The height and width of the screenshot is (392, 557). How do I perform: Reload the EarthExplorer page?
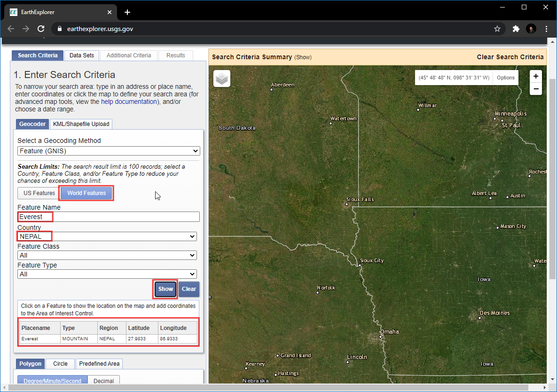point(41,29)
